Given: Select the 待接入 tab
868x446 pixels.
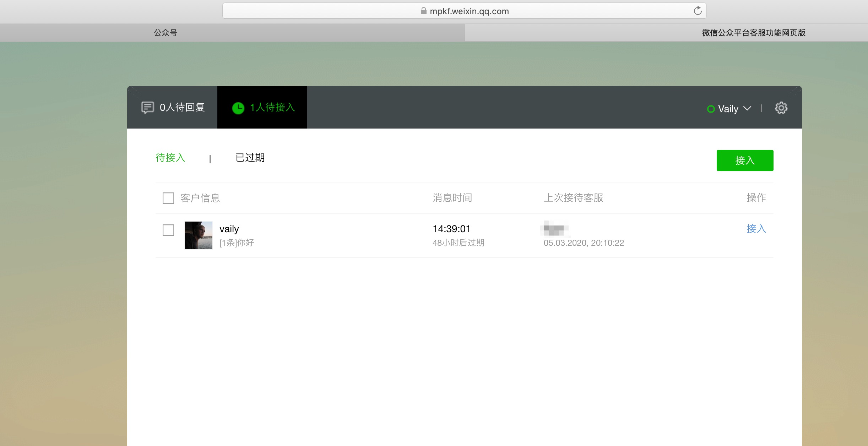Looking at the screenshot, I should coord(170,158).
